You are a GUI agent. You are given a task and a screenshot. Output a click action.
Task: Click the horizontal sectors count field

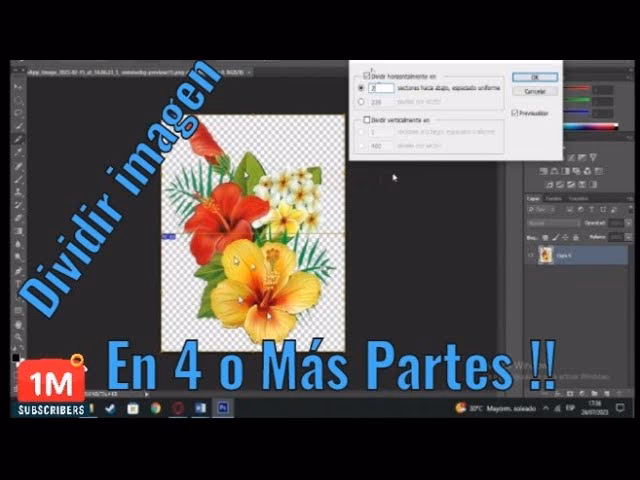(381, 88)
